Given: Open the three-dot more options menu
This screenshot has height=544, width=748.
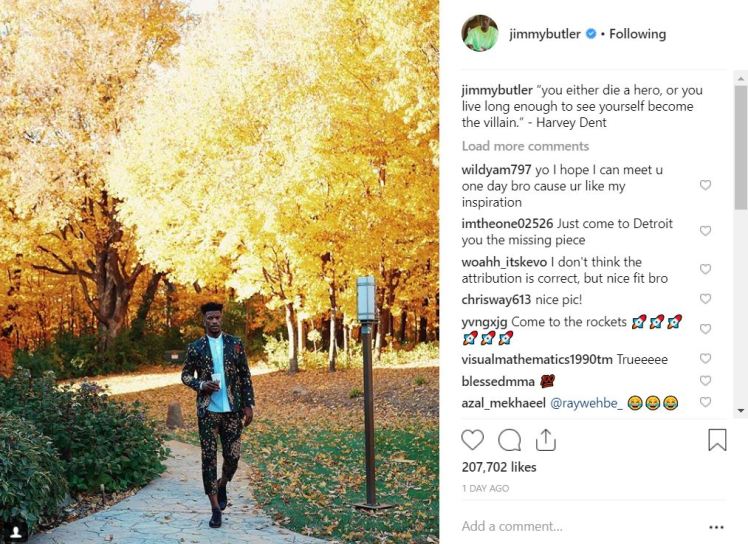Looking at the screenshot, I should 717,527.
